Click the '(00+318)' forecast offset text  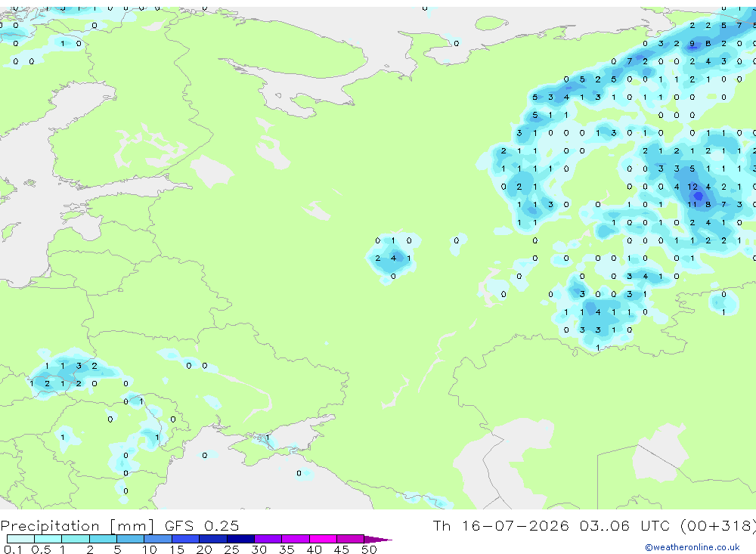tap(718, 525)
